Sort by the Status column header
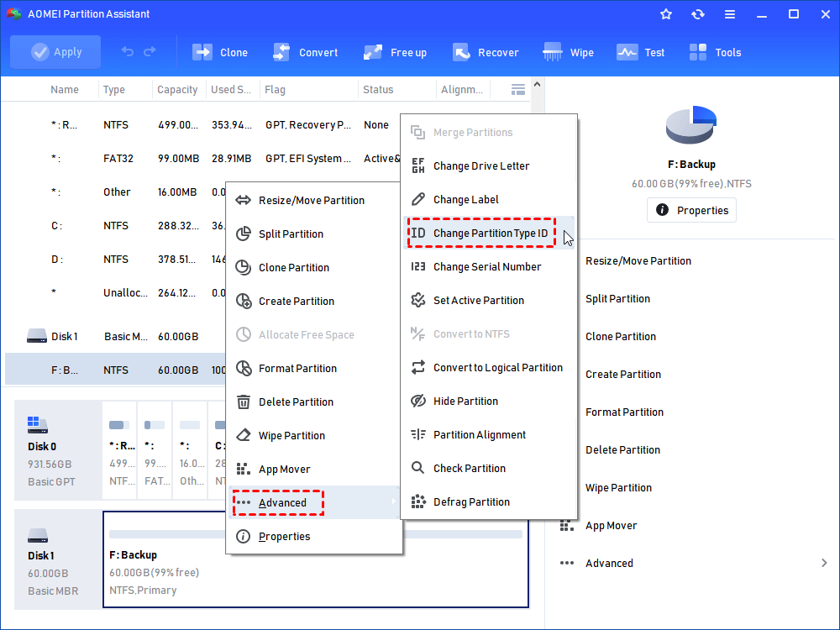 [x=378, y=90]
